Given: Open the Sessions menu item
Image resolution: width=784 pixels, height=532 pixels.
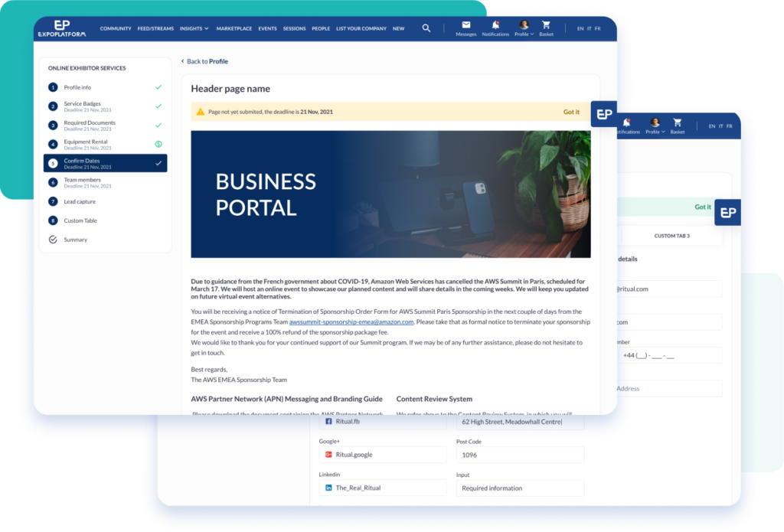Looking at the screenshot, I should click(x=295, y=28).
